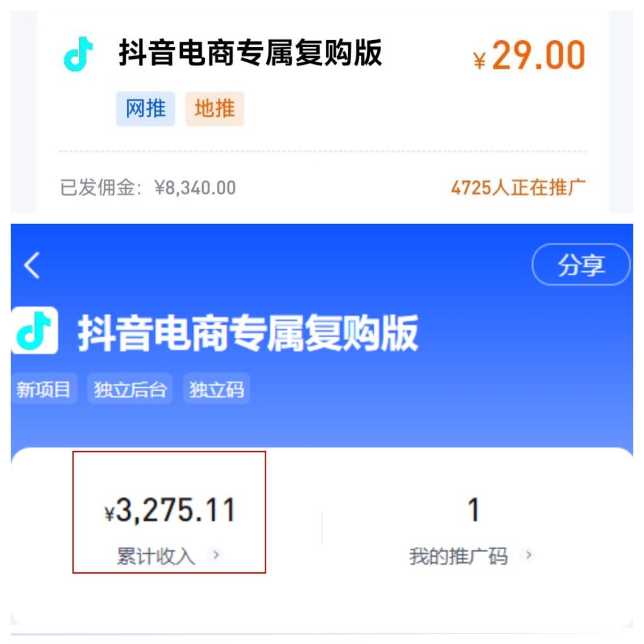The image size is (644, 644).
Task: Select the 网推 tag
Action: (x=146, y=109)
